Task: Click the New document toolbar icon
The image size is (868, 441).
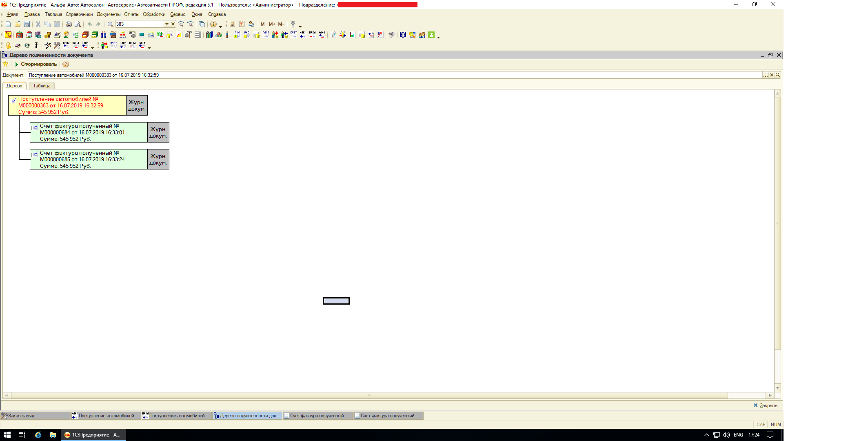Action: (8, 24)
